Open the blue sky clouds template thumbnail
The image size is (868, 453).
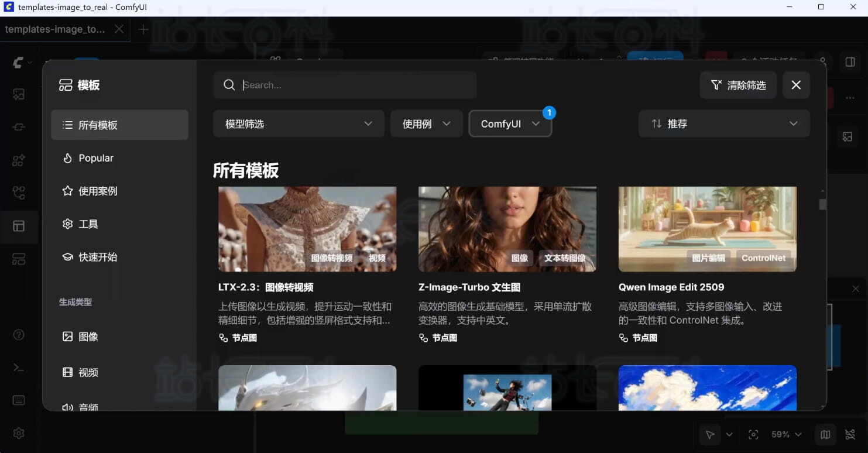click(x=708, y=388)
